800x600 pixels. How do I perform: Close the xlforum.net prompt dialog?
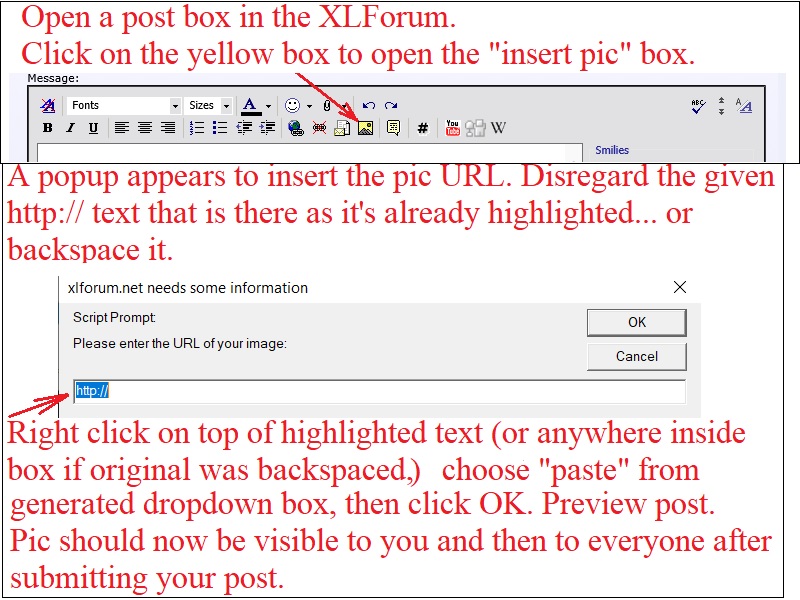[680, 288]
